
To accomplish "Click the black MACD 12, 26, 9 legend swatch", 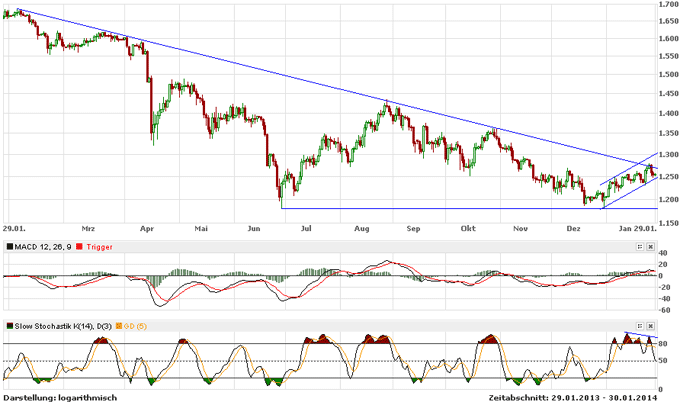I will click(9, 246).
